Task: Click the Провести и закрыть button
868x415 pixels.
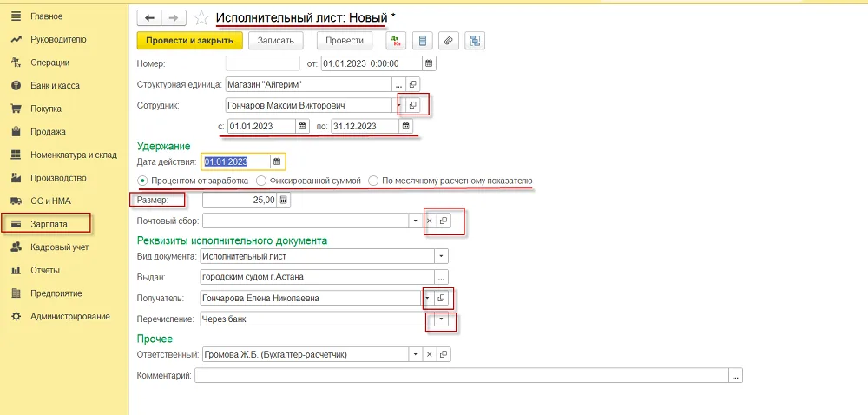Action: 190,41
